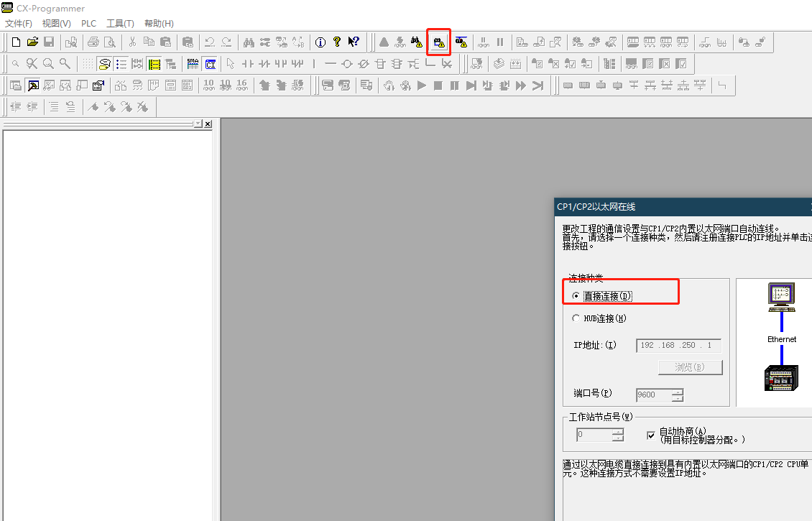
Task: Open the PLC menu
Action: 88,23
